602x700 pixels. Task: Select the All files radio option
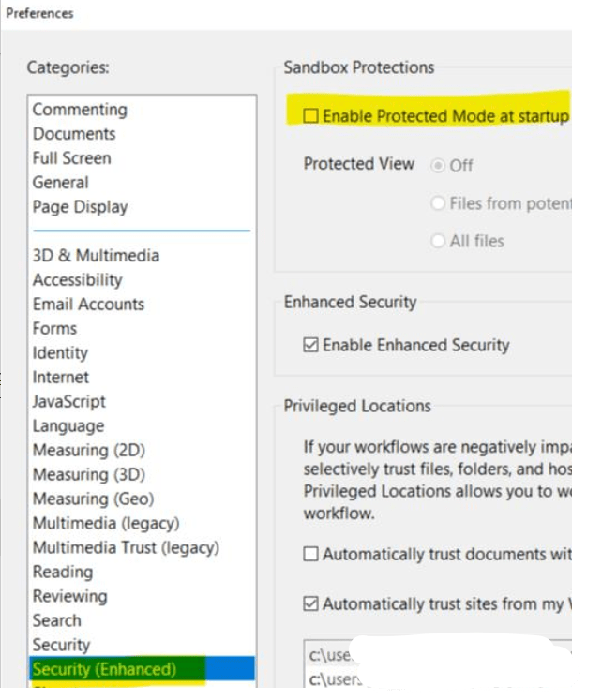(x=438, y=241)
